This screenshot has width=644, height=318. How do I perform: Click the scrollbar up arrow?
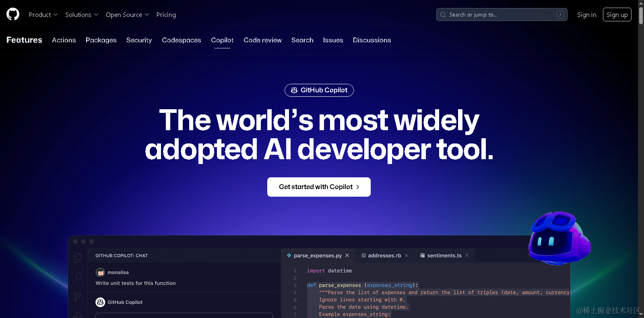(641, 3)
